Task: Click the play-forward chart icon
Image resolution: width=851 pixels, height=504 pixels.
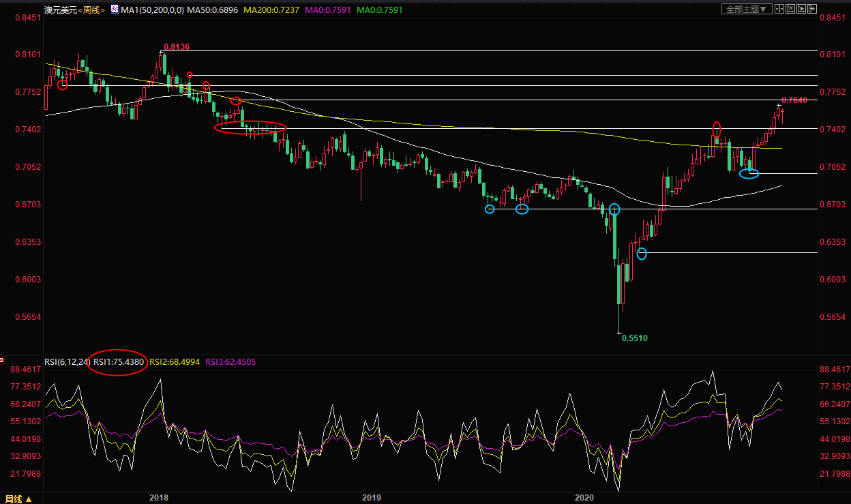Action: pyautogui.click(x=800, y=9)
